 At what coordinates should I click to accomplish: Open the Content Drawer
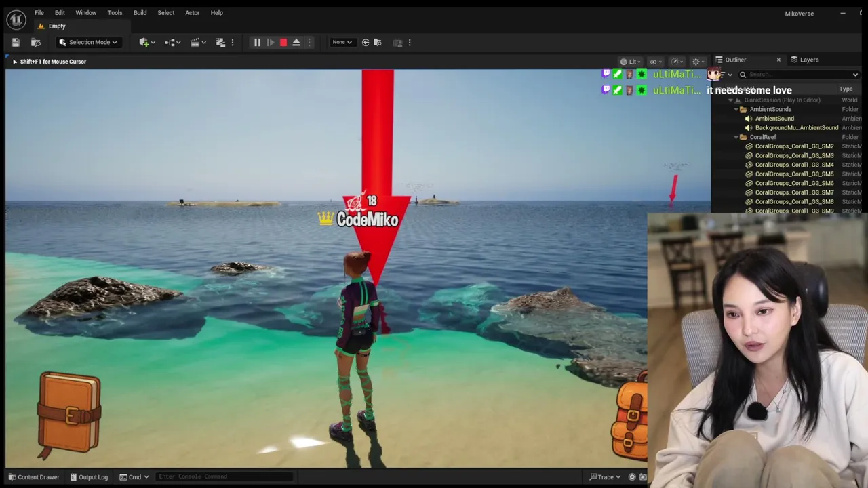[34, 477]
